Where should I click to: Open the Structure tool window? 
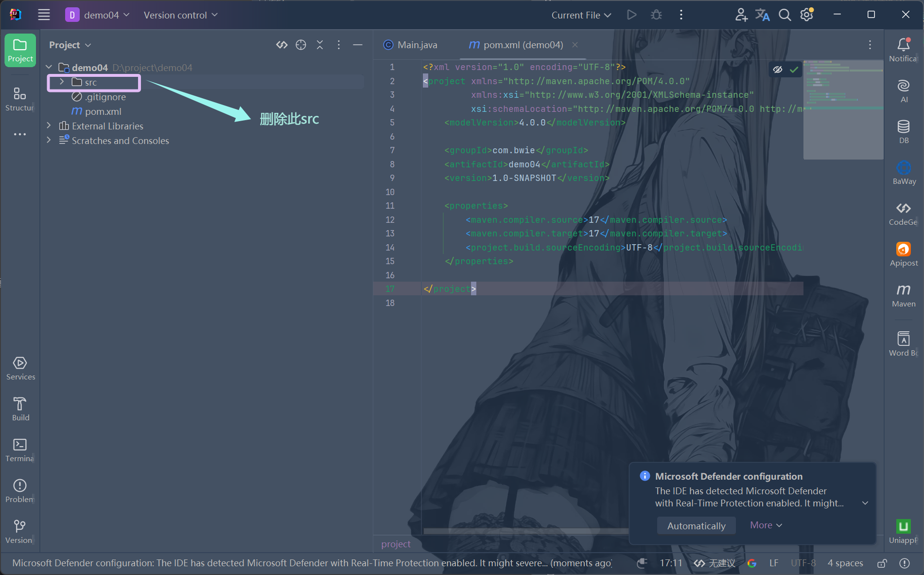(x=20, y=99)
